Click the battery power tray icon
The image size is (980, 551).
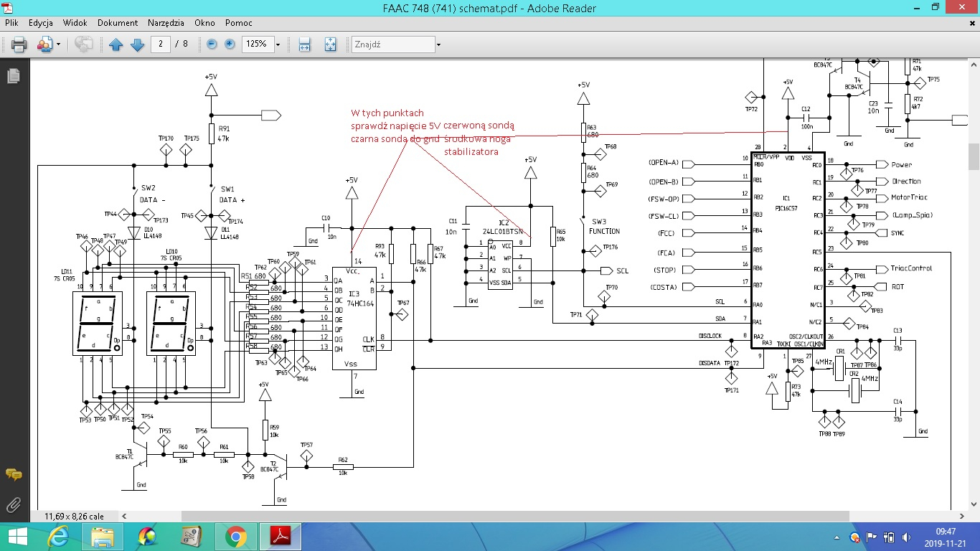tap(889, 537)
